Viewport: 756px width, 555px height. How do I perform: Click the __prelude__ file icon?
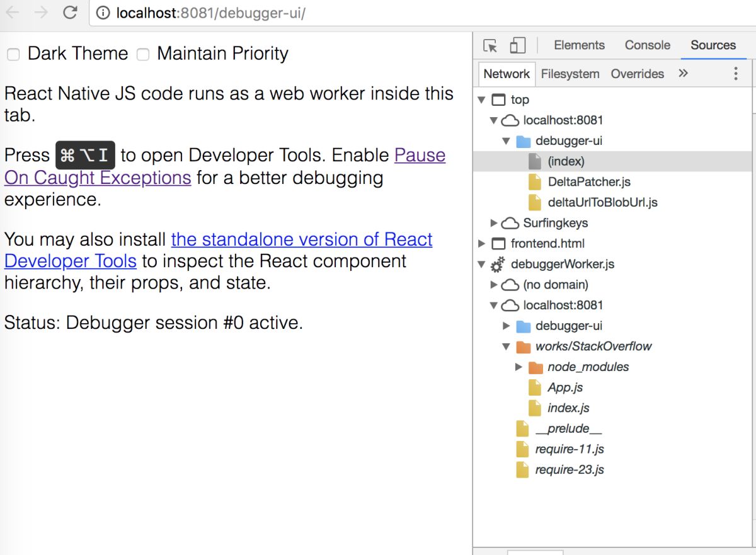point(522,428)
